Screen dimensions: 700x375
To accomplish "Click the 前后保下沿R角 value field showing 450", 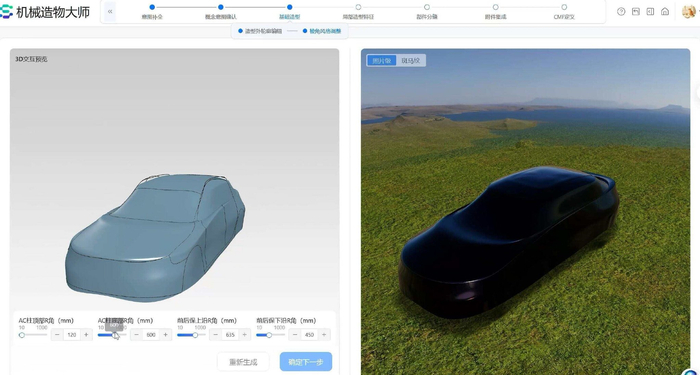I will [309, 334].
